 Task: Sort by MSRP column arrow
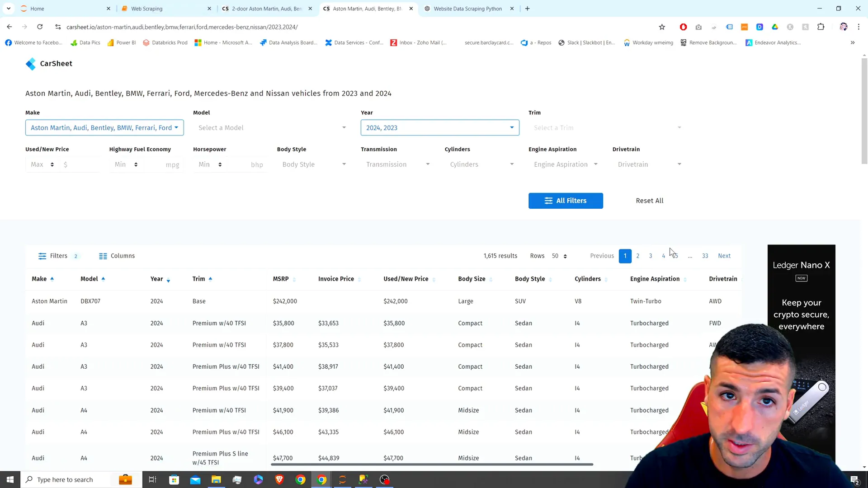click(294, 280)
